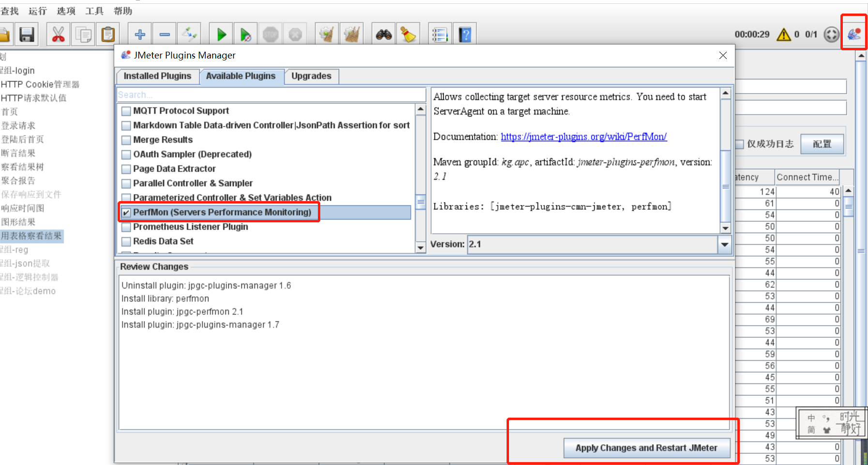This screenshot has width=868, height=465.
Task: Click the Search binoculars icon
Action: 384,34
